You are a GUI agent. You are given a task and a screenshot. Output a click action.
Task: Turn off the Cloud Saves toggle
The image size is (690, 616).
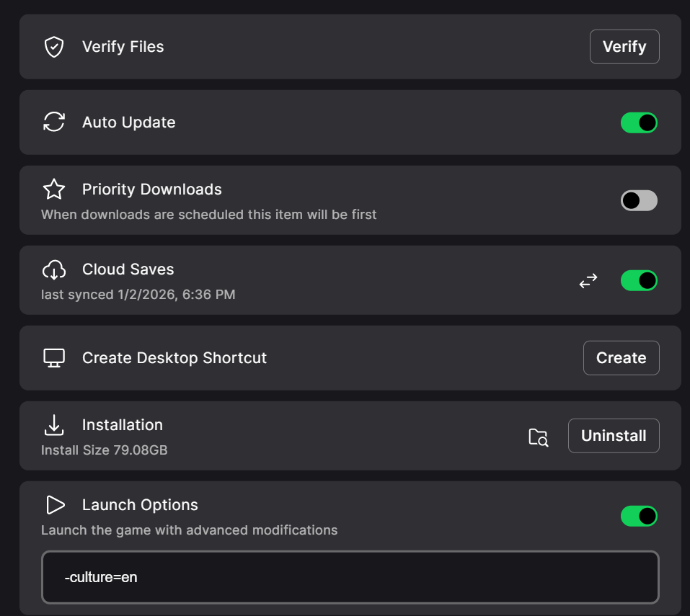pos(639,280)
